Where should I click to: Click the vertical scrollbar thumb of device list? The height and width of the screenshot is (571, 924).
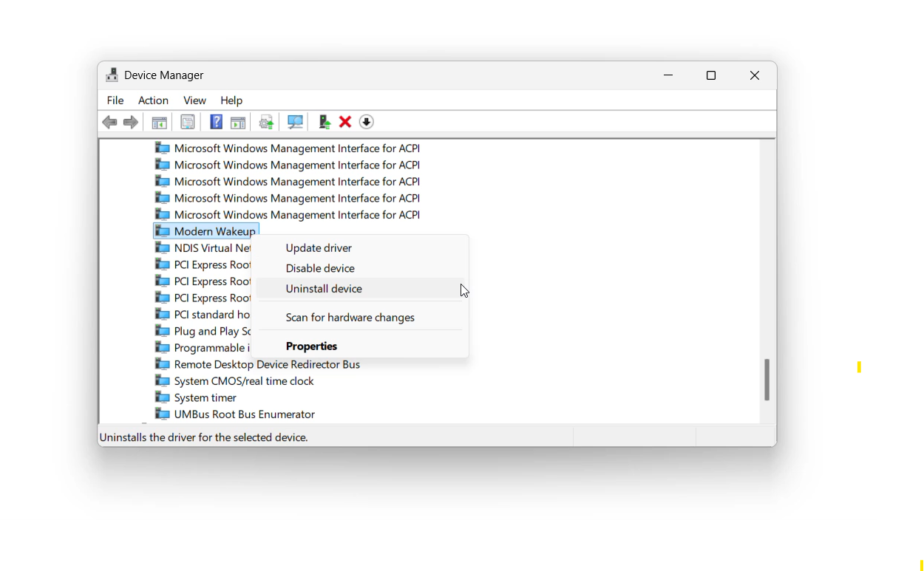pyautogui.click(x=767, y=380)
